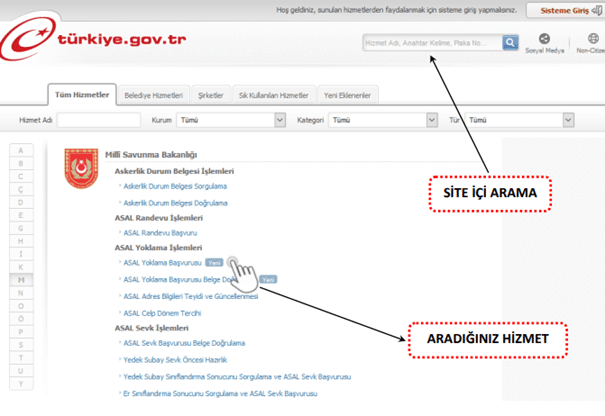Jump to letter H in alphabet index
This screenshot has width=605, height=416.
tap(21, 241)
